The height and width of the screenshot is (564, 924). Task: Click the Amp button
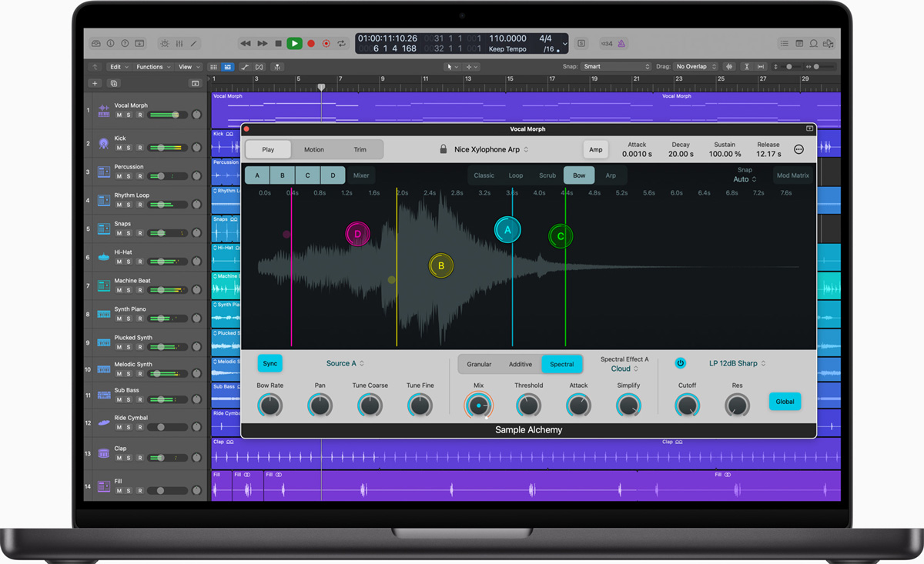click(596, 149)
